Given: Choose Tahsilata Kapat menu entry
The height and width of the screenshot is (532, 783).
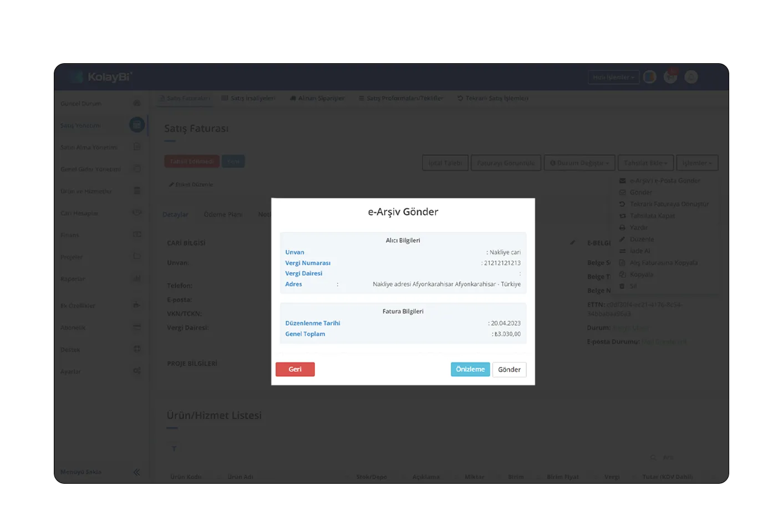Looking at the screenshot, I should coord(647,216).
